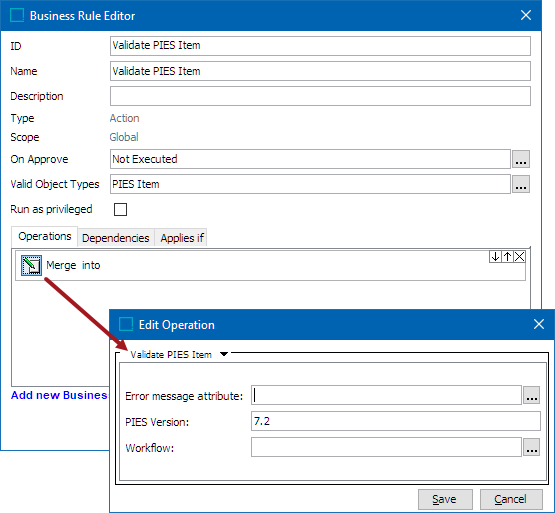Click the Business Rule Editor window icon

coord(17,16)
